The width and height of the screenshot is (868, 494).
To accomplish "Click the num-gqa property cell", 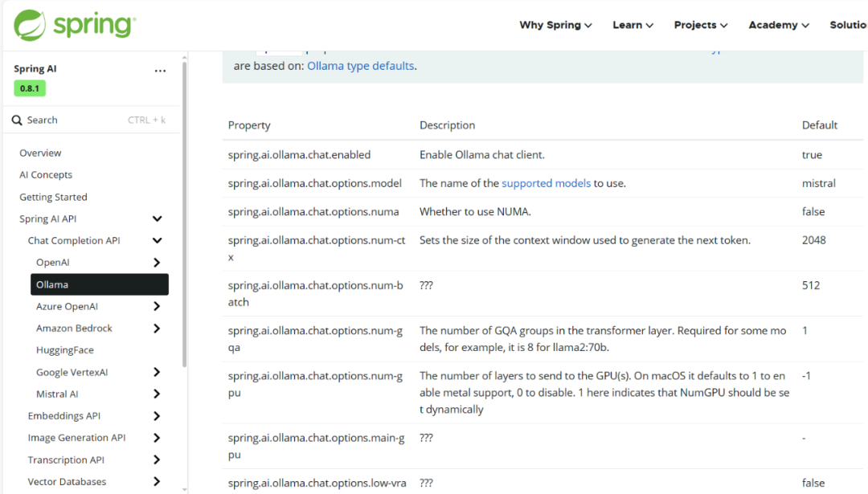I will pos(316,339).
